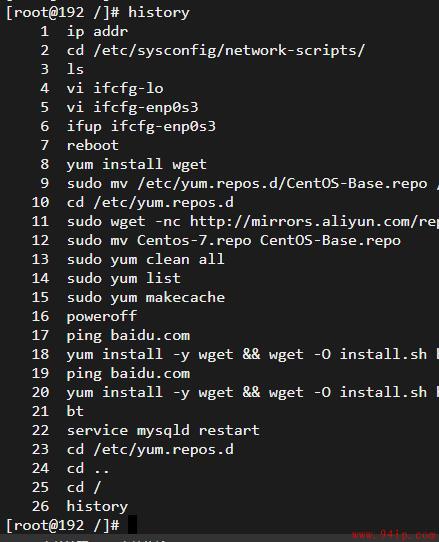Viewport: 439px width, 542px height.
Task: Click the red watermark website link
Action: 395,535
